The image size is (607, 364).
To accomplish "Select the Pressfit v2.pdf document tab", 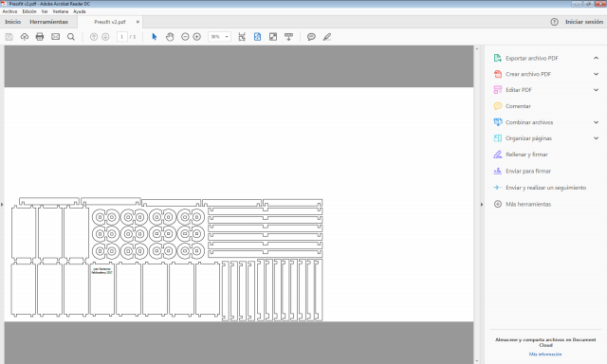I will [x=110, y=22].
